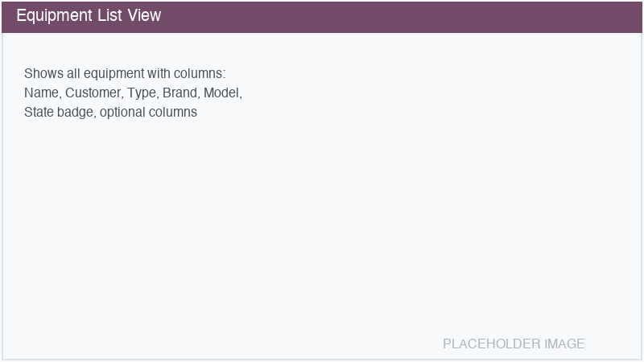
Task: Click the word "Equipment" in the header title
Action: pyautogui.click(x=52, y=16)
